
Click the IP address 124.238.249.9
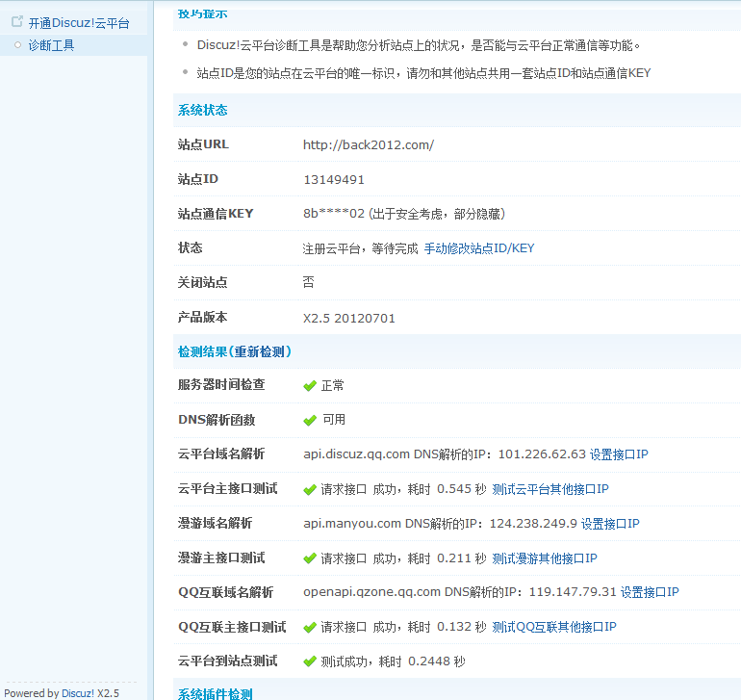coord(533,524)
